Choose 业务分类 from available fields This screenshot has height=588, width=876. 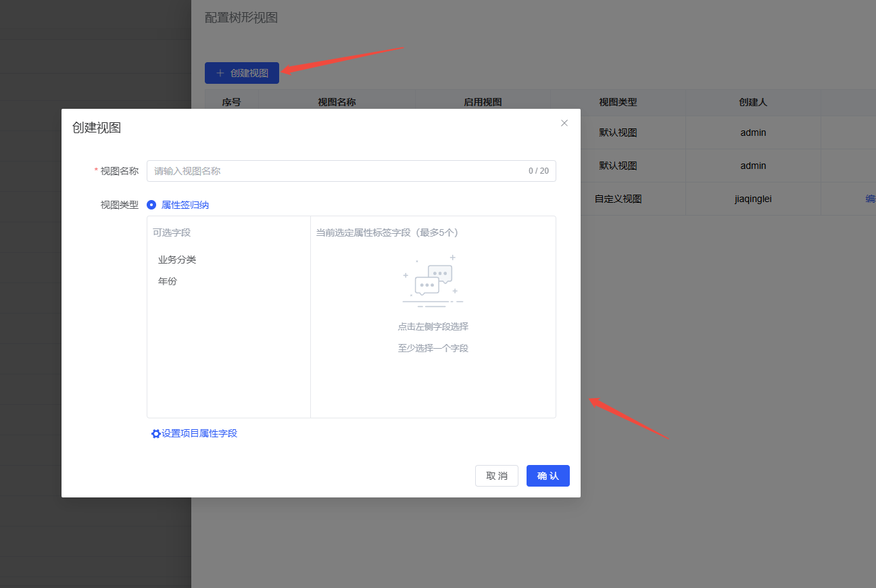pos(177,260)
